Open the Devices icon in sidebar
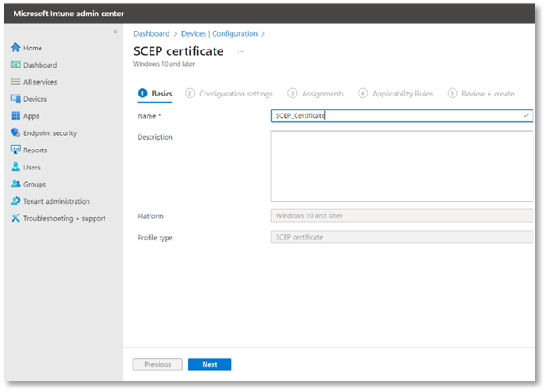The height and width of the screenshot is (392, 547). tap(15, 99)
